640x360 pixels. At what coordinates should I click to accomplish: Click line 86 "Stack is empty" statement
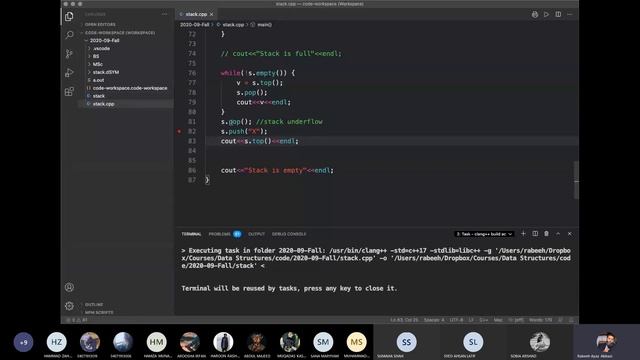[277, 171]
